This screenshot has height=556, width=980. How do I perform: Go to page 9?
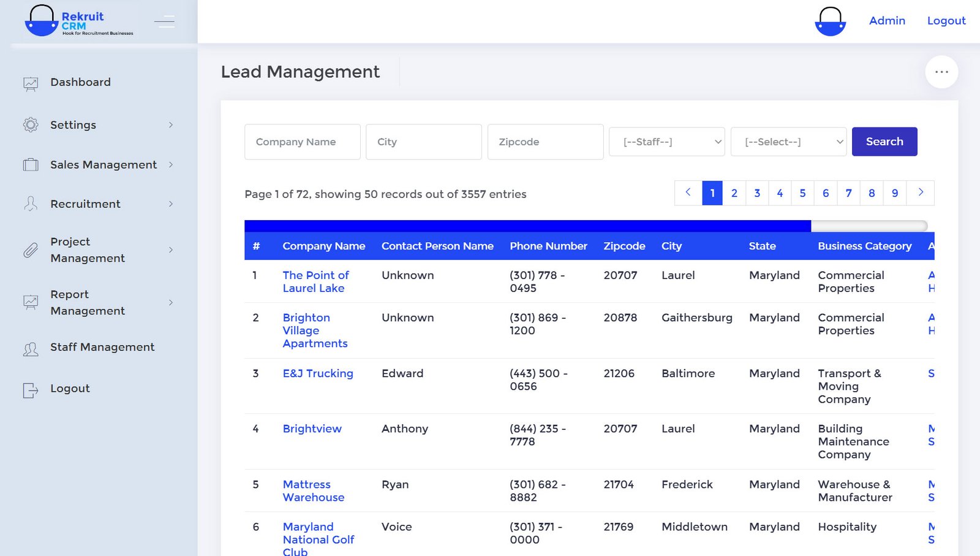coord(895,192)
